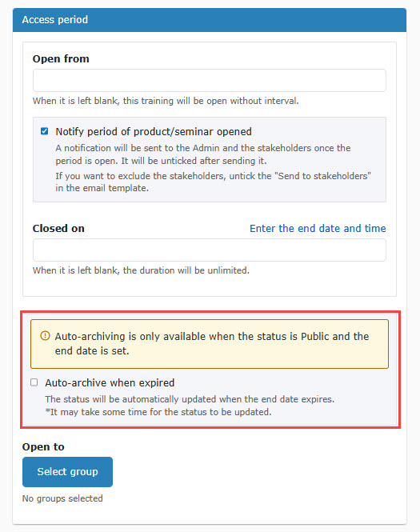This screenshot has height=532, width=420.
Task: Click the Access period panel header
Action: pyautogui.click(x=210, y=20)
